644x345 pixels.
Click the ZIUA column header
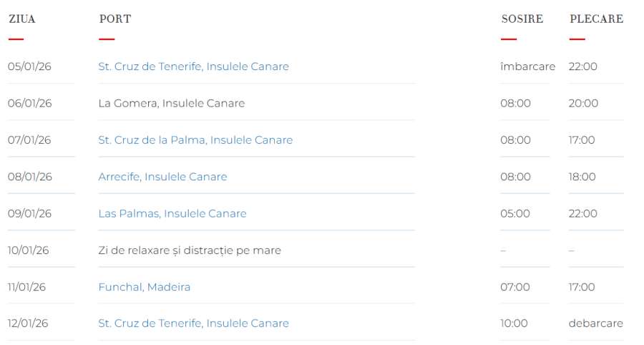(x=22, y=19)
